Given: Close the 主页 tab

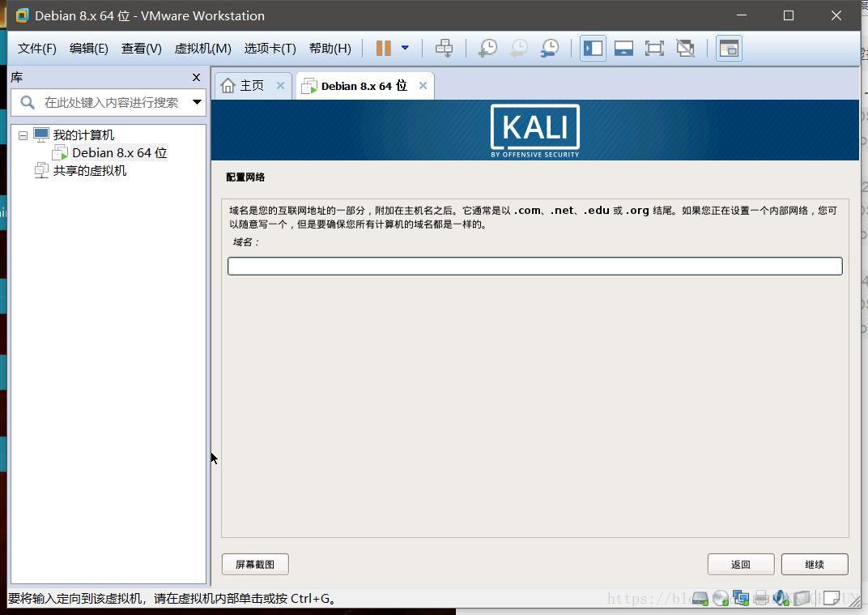Looking at the screenshot, I should 280,85.
